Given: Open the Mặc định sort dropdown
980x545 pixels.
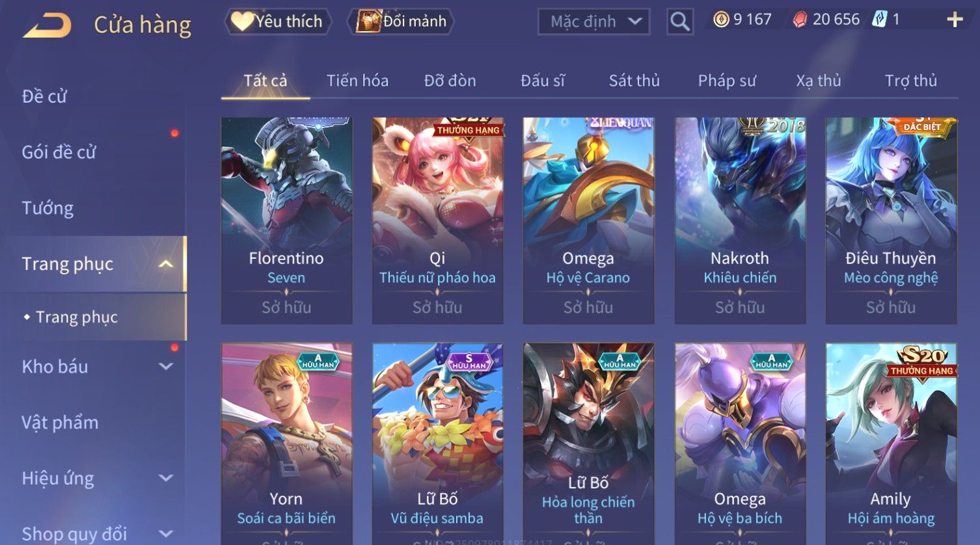Looking at the screenshot, I should [593, 22].
